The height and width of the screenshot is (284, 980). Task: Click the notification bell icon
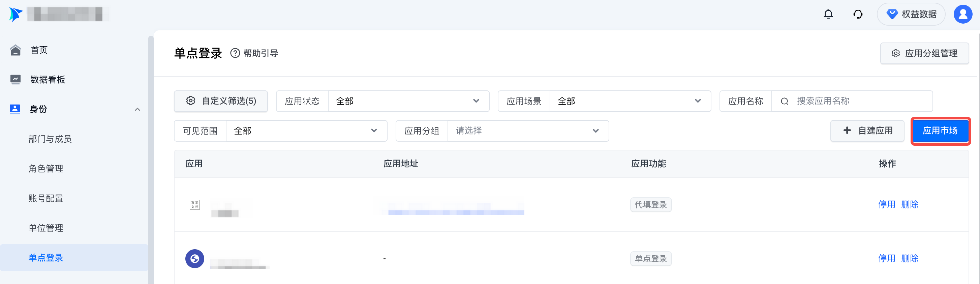[828, 15]
